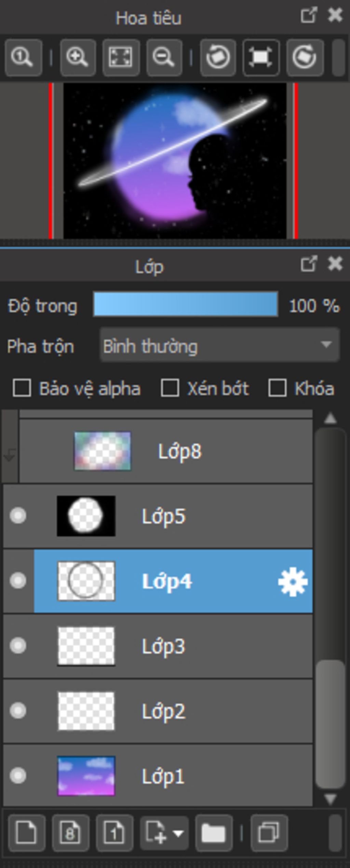Enable the Bảo vệ alpha checkbox
This screenshot has width=350, height=868.
[22, 388]
